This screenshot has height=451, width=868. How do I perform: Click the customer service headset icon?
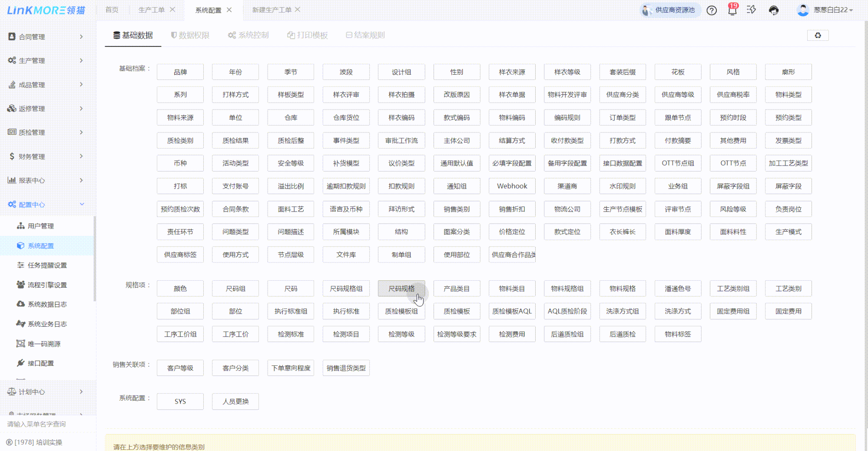(773, 10)
